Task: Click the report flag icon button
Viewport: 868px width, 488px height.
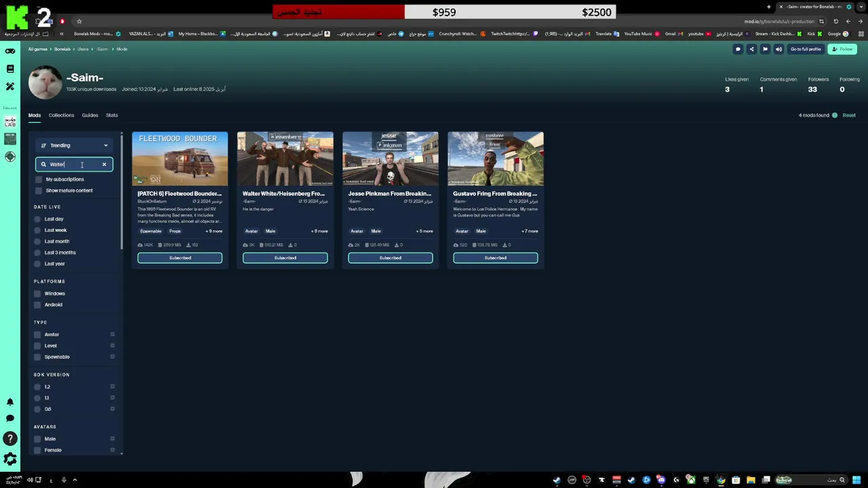Action: pyautogui.click(x=765, y=49)
